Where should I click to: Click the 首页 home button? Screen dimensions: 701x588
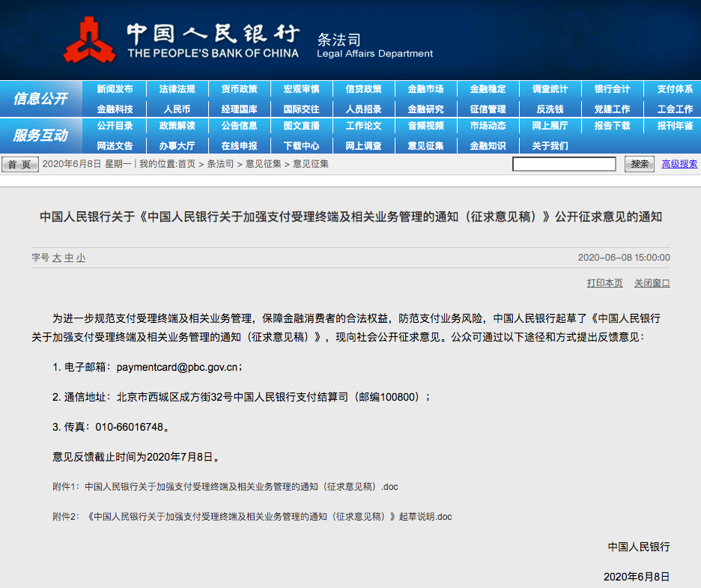pyautogui.click(x=20, y=164)
